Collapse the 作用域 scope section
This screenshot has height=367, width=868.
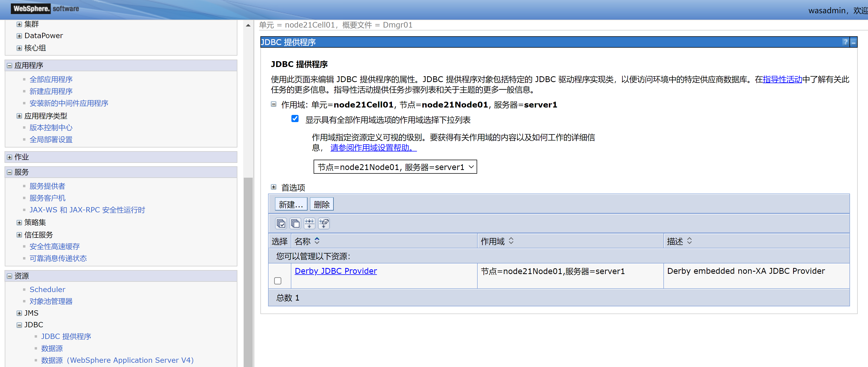(274, 104)
